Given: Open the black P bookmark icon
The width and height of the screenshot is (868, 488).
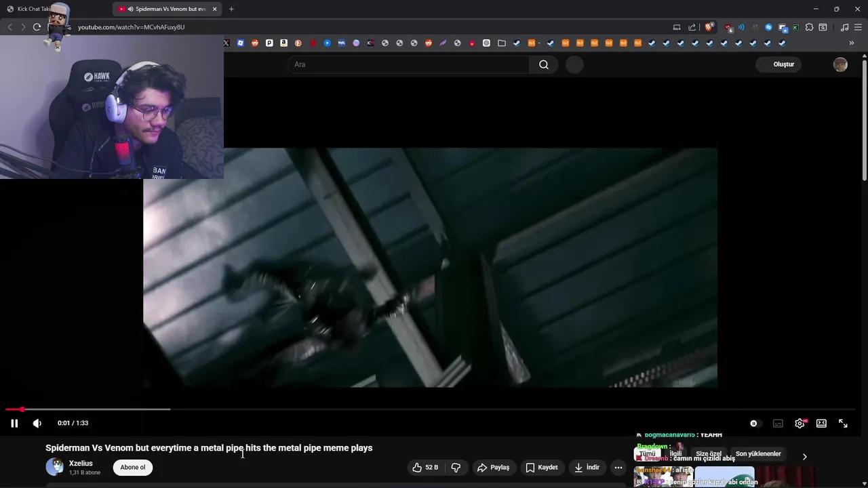Looking at the screenshot, I should tap(269, 43).
